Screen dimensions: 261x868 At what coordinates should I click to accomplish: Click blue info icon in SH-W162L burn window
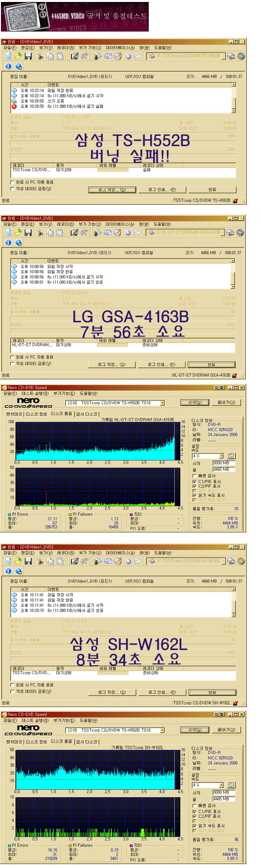(8, 571)
